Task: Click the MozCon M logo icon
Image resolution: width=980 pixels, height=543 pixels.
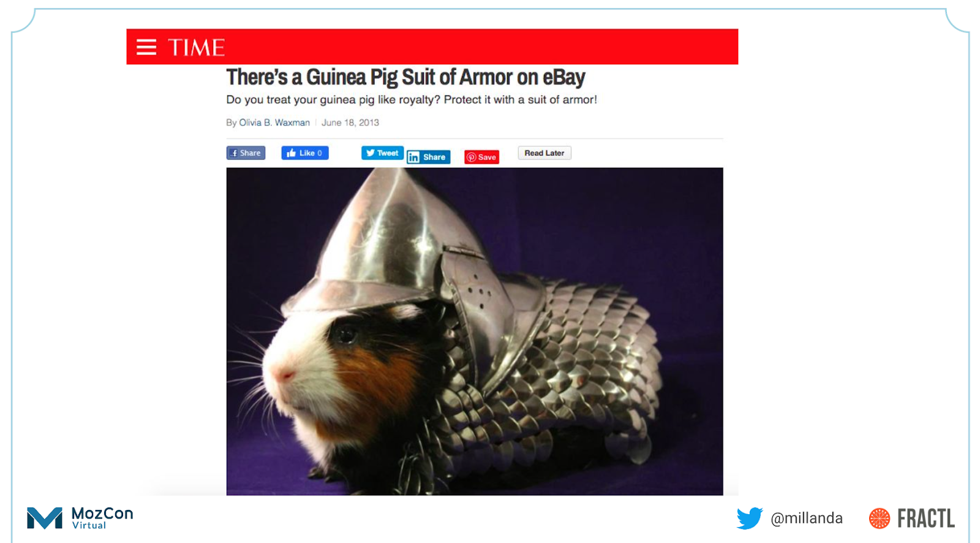Action: pyautogui.click(x=45, y=518)
